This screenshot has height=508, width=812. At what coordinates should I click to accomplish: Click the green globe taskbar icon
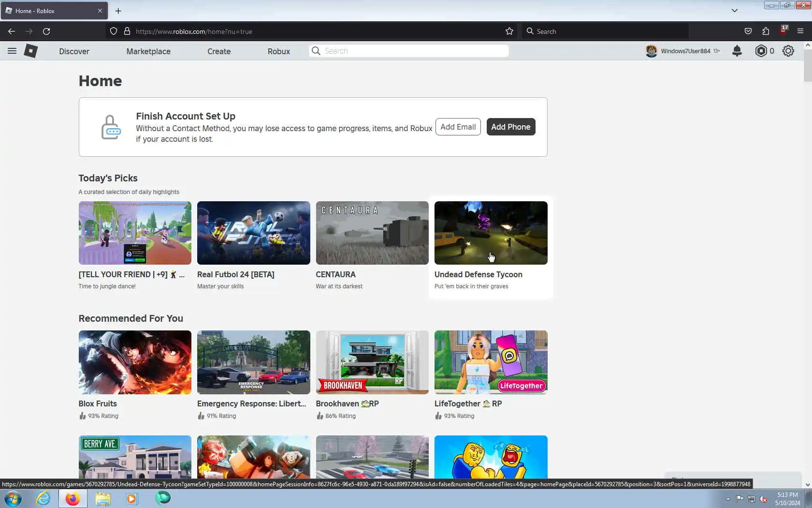tap(163, 498)
